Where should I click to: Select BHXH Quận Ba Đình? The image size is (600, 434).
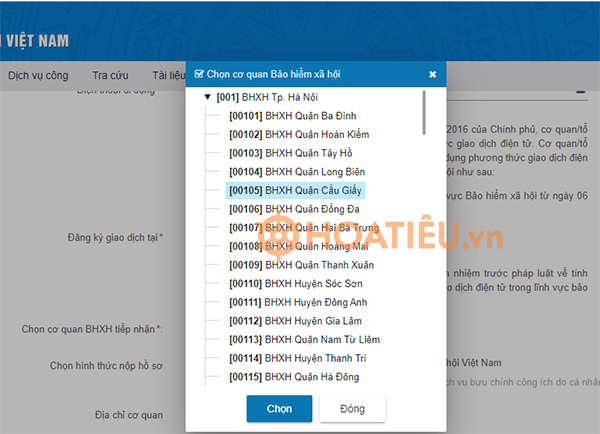click(292, 116)
